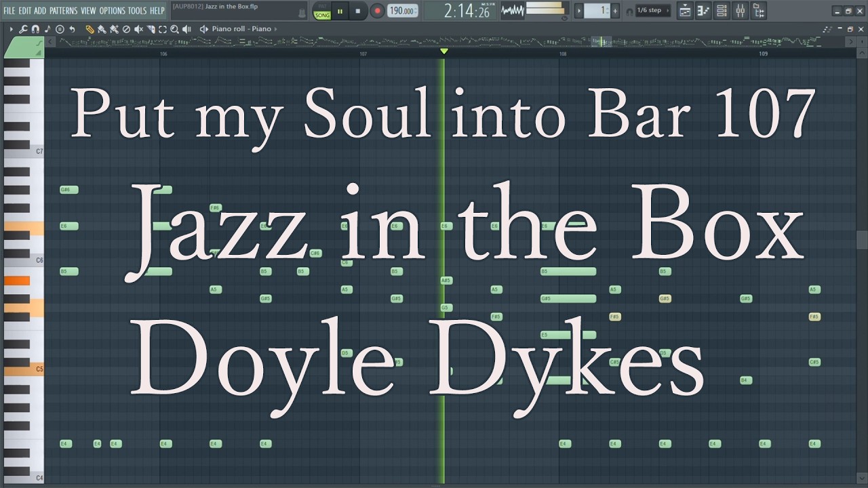The width and height of the screenshot is (868, 488).
Task: Toggle the metronome icon in title panel
Action: 302,13
